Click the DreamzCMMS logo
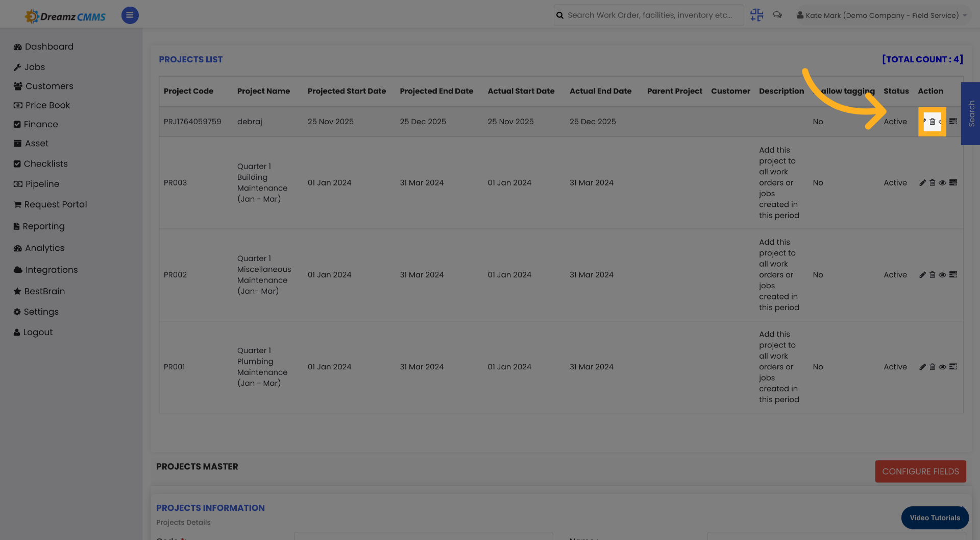 click(x=65, y=15)
